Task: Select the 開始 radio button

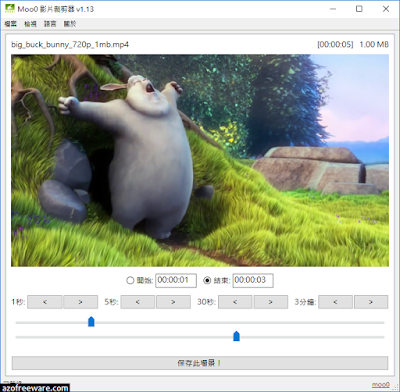Action: (130, 280)
